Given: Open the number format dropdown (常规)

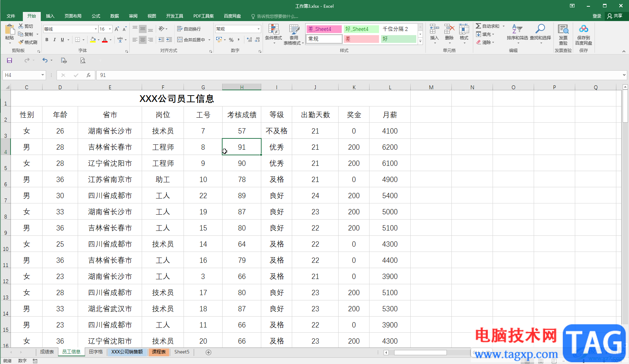Looking at the screenshot, I should pos(258,29).
